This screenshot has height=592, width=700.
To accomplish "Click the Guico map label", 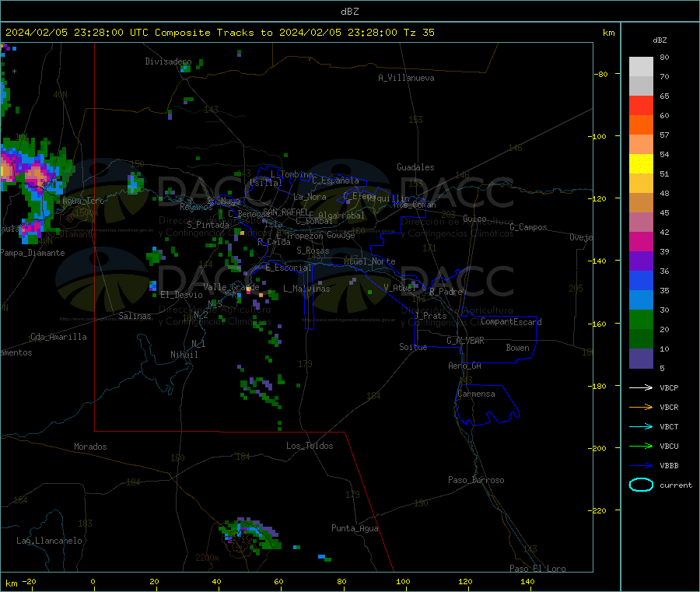I will (x=474, y=219).
